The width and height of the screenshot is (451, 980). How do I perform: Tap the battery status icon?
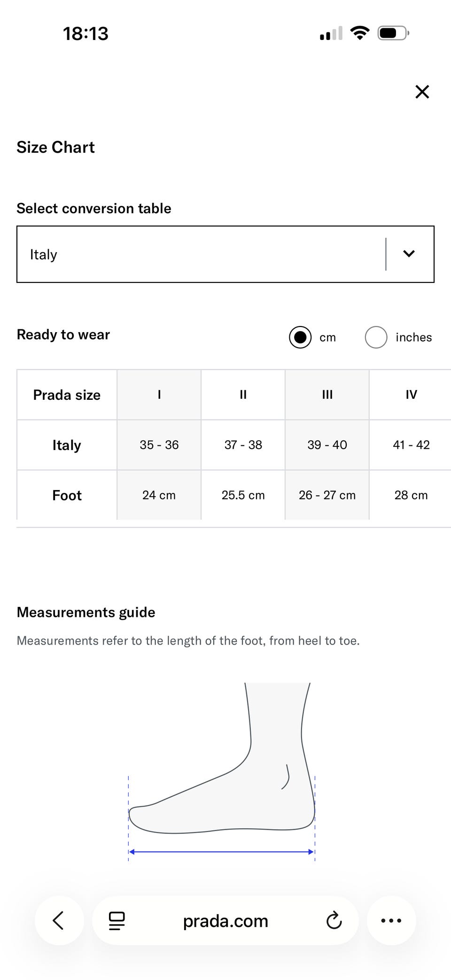click(x=393, y=33)
